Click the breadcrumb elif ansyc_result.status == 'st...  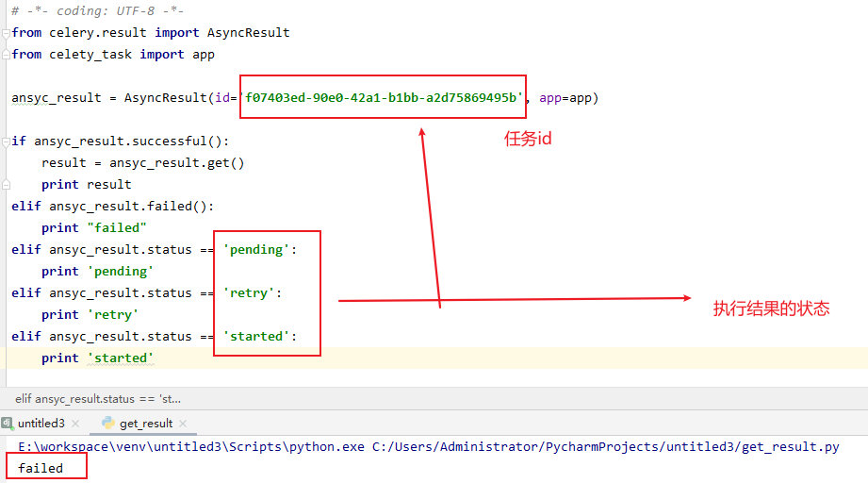point(97,399)
